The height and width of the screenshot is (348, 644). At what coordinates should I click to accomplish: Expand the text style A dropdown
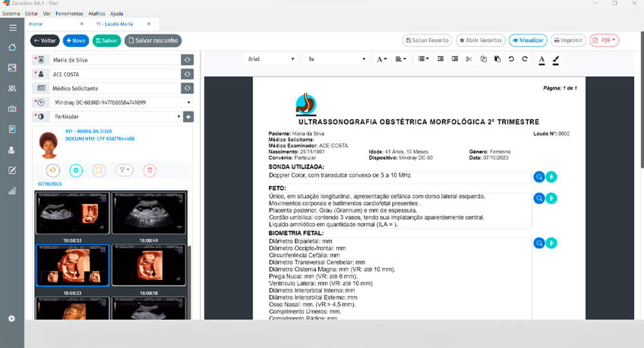381,59
